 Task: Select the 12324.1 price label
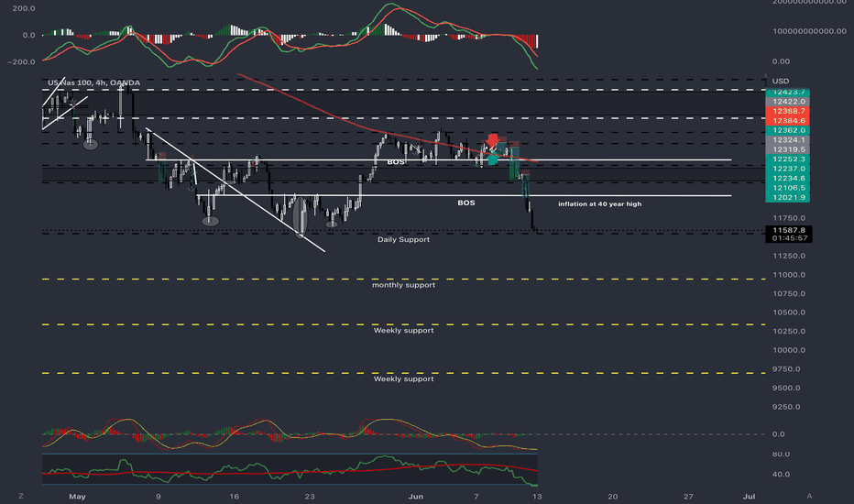(x=787, y=140)
